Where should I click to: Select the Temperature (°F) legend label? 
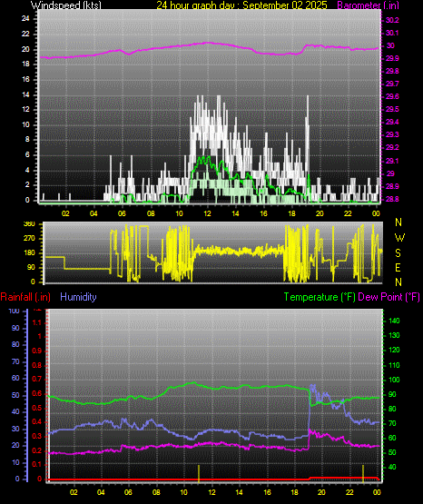pyautogui.click(x=320, y=297)
